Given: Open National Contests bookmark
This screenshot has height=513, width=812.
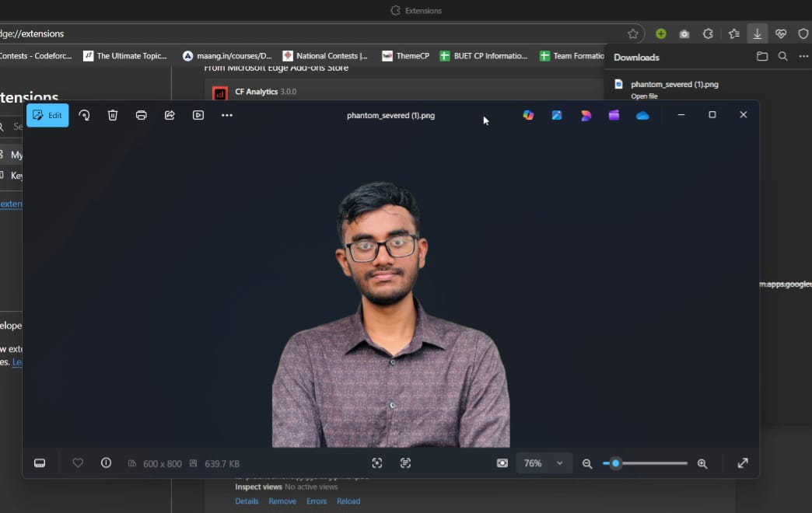Looking at the screenshot, I should [x=325, y=56].
